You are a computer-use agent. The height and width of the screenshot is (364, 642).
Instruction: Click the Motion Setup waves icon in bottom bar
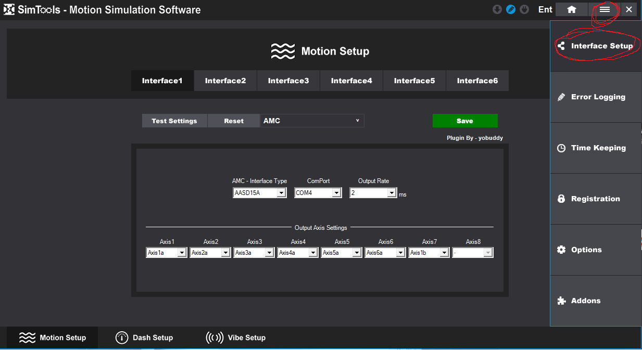click(x=27, y=337)
